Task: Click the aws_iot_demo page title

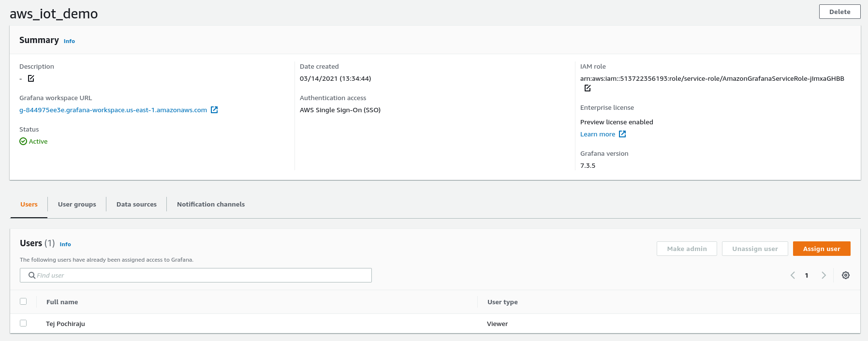Action: [x=54, y=14]
